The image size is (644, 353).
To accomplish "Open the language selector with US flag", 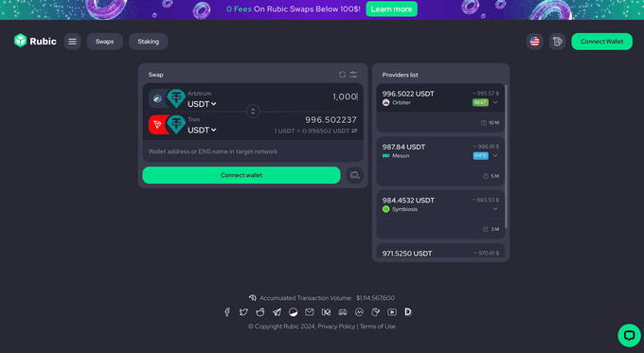I will click(534, 42).
